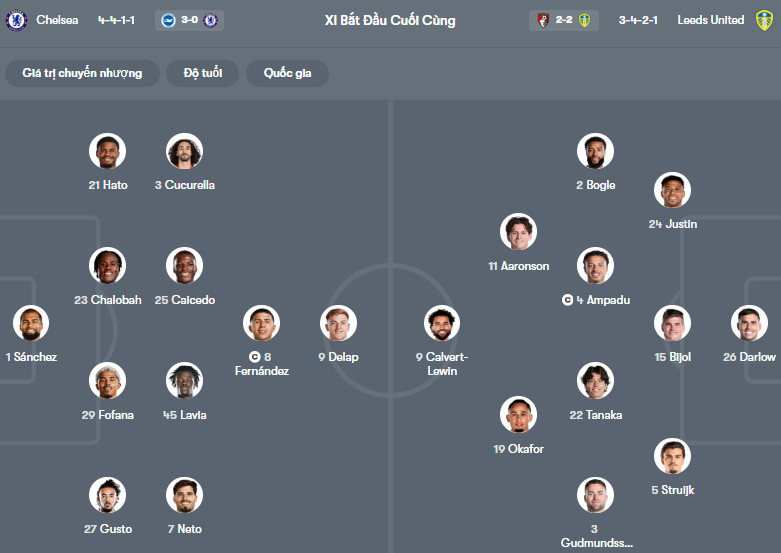Viewport: 781px width, 553px height.
Task: Toggle the Quốc gia filter chip
Action: [x=287, y=73]
